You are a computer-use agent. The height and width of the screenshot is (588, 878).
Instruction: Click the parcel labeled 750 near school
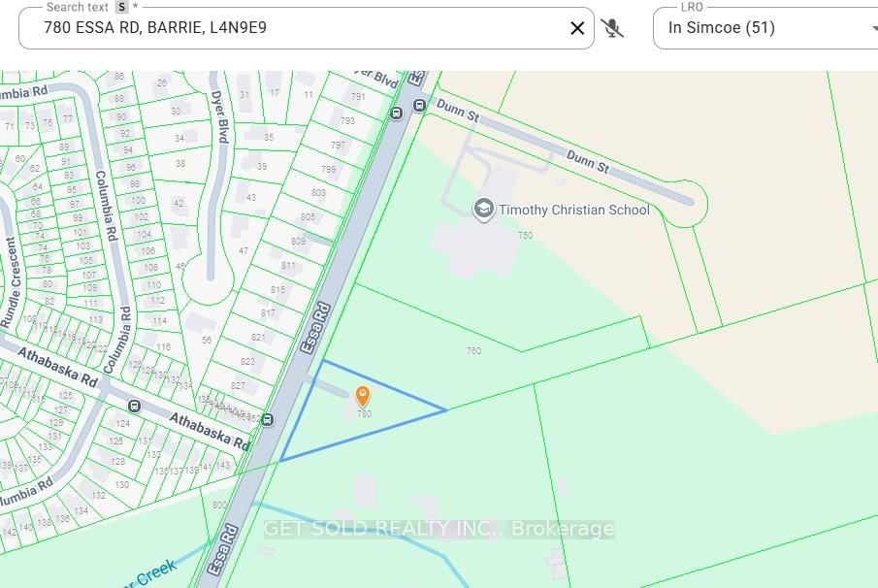coord(525,235)
